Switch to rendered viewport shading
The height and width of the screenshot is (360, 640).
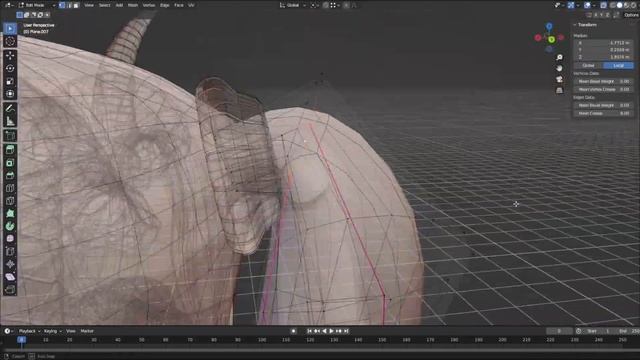633,5
